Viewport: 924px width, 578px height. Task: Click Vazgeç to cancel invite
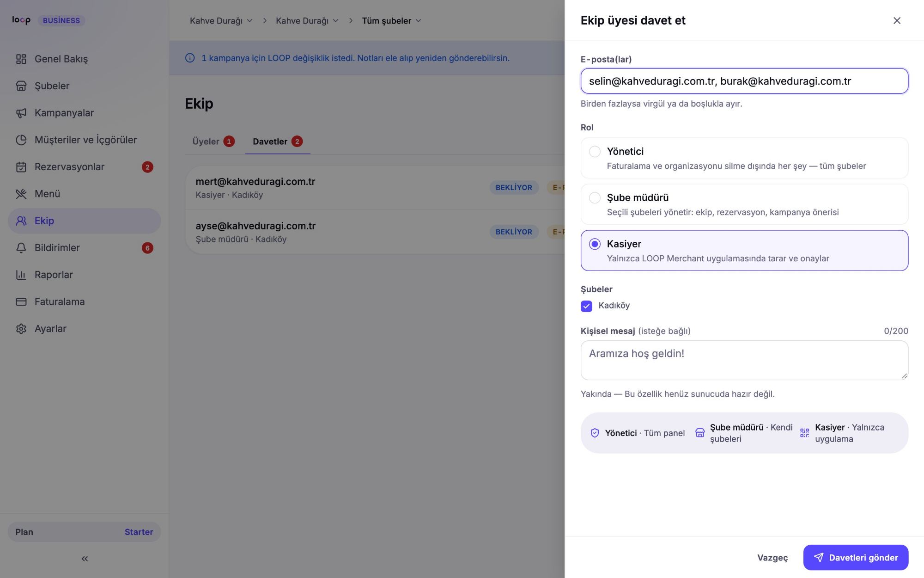772,558
